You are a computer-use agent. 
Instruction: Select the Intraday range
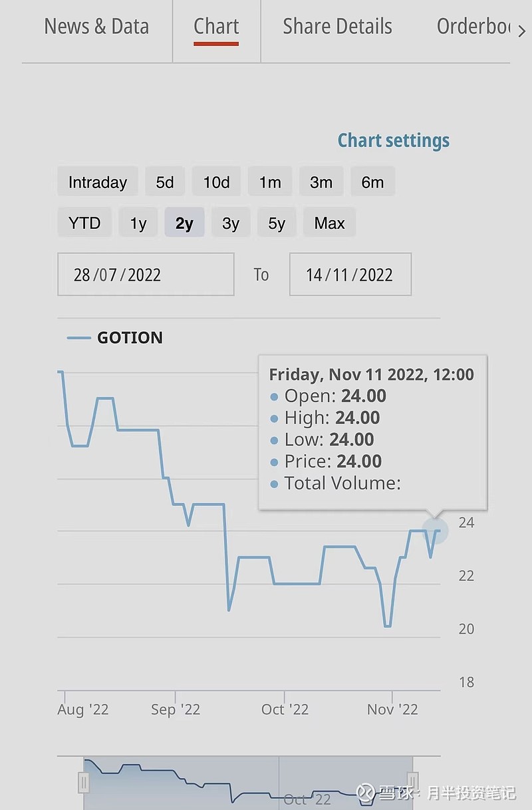click(x=98, y=182)
